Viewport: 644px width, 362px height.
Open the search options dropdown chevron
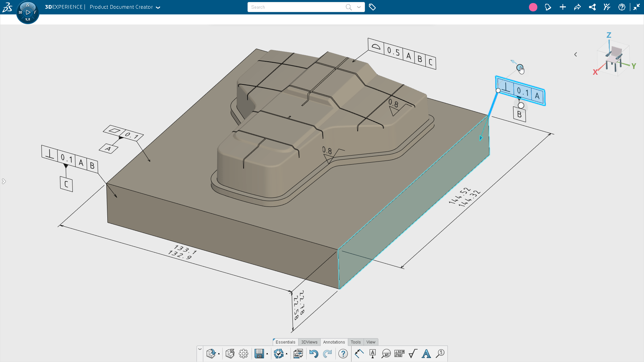coord(359,7)
